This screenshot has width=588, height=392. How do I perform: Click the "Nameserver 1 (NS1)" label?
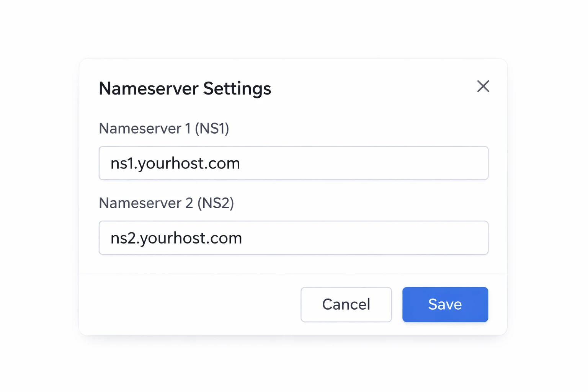pyautogui.click(x=164, y=129)
